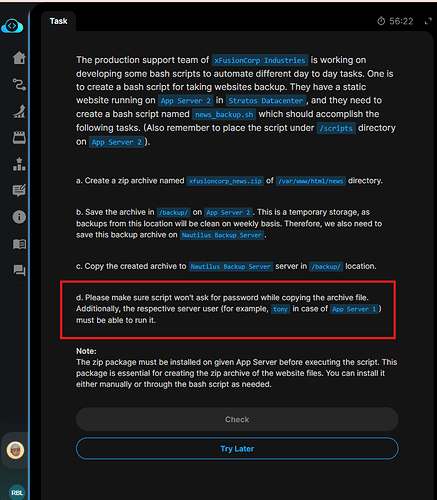Click the news_backup.sh code label

coord(224,114)
